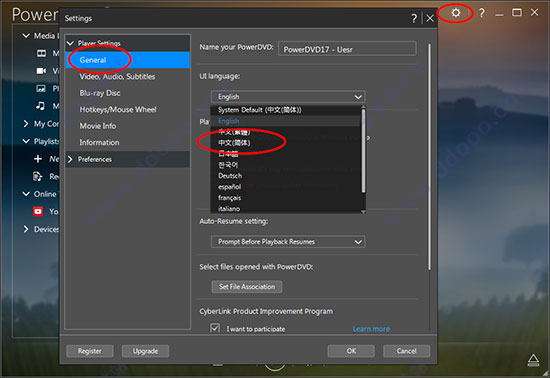The image size is (550, 378).
Task: Open the YouTube icon in sidebar
Action: tap(38, 211)
